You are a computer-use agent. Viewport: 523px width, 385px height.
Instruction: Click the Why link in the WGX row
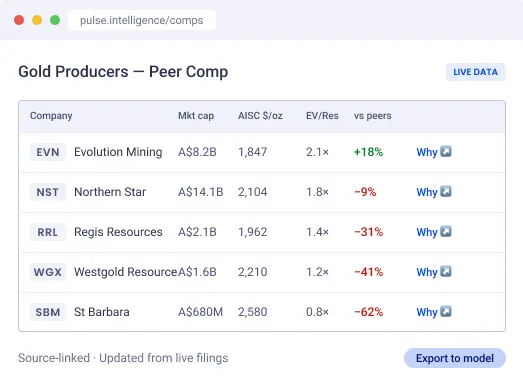pos(427,272)
